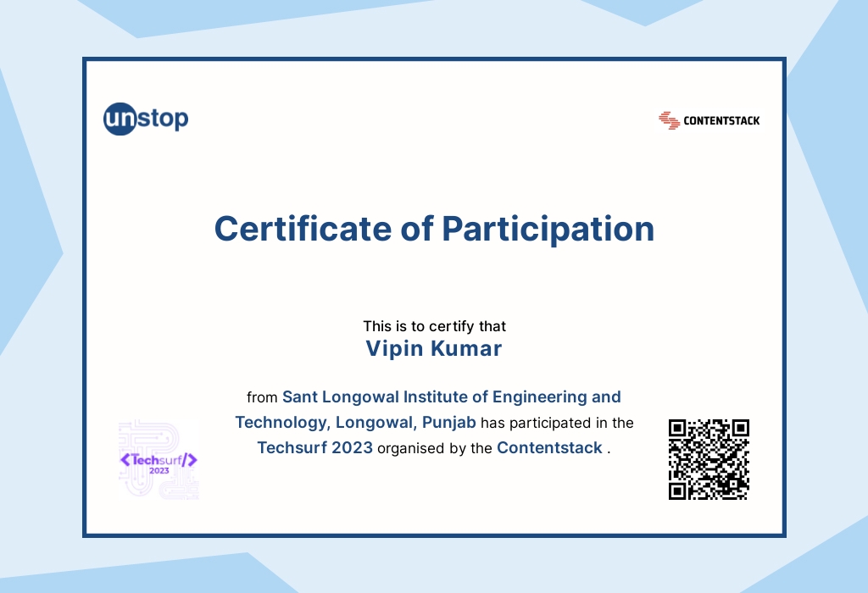Select the 'This is to certify that' text

pyautogui.click(x=434, y=326)
